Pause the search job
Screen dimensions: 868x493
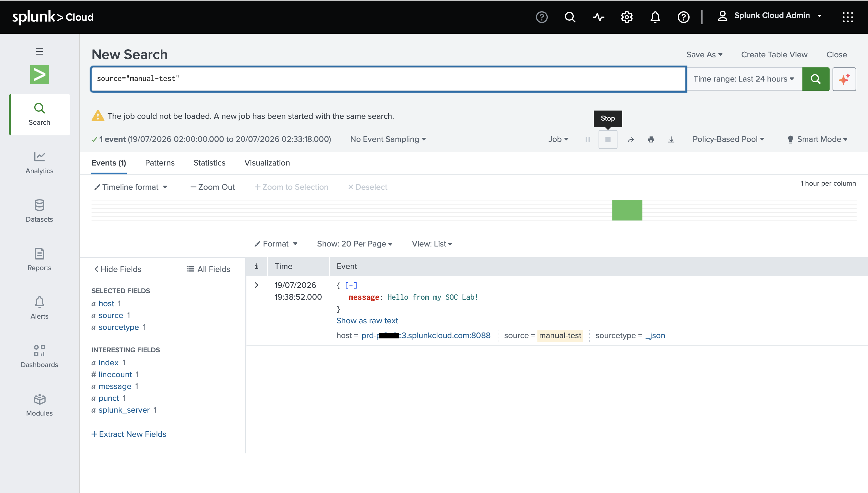pyautogui.click(x=588, y=140)
